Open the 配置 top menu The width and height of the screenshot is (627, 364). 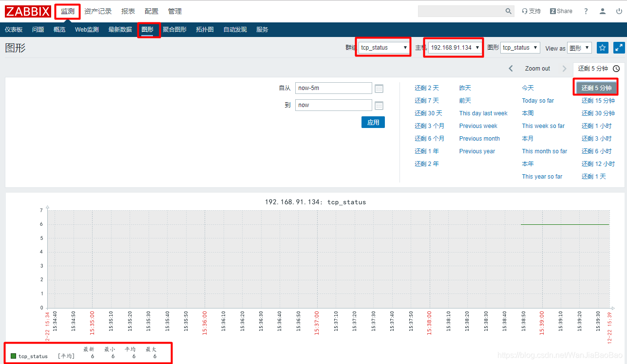tap(152, 11)
